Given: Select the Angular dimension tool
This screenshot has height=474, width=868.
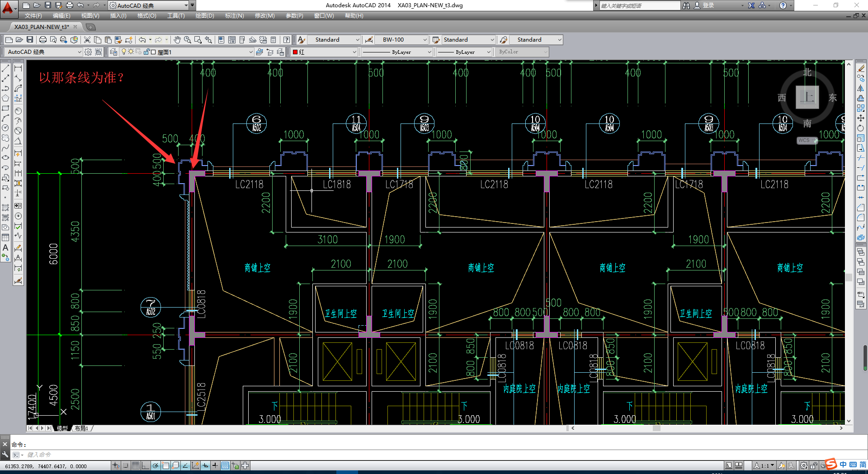Looking at the screenshot, I should [x=18, y=141].
